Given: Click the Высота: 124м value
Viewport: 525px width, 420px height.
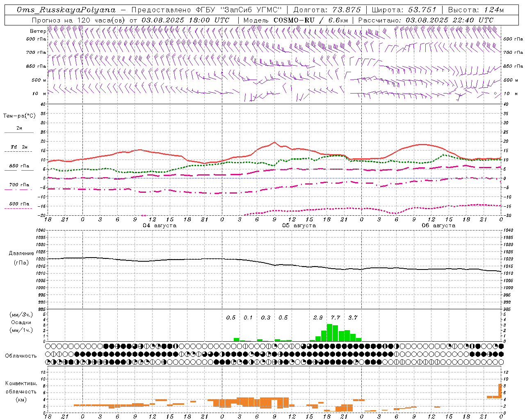Looking at the screenshot, I should pos(476,10).
